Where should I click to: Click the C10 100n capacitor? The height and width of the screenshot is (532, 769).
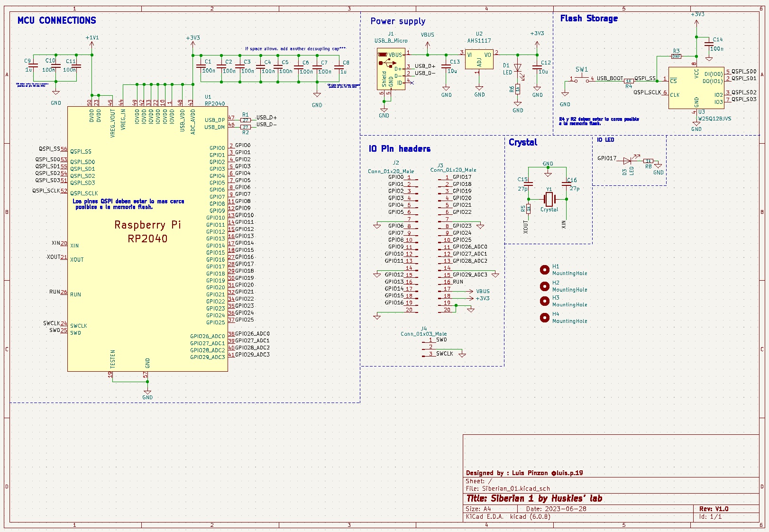(56, 67)
